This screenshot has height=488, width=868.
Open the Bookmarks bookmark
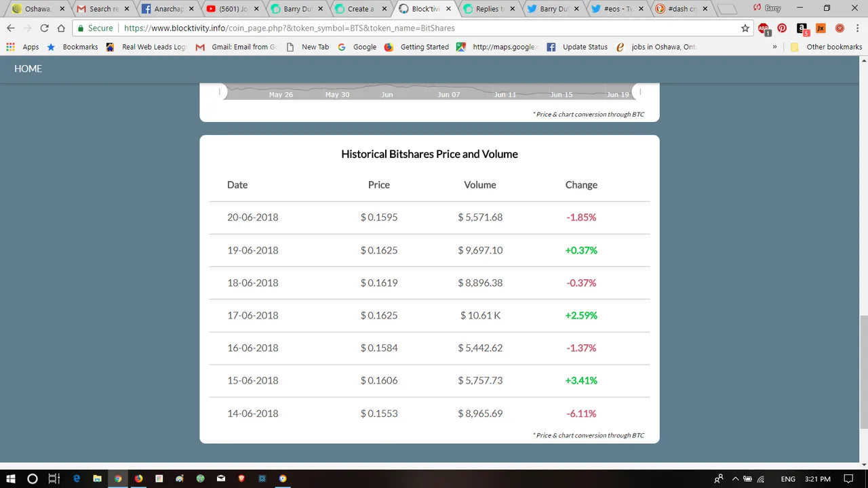pos(72,47)
